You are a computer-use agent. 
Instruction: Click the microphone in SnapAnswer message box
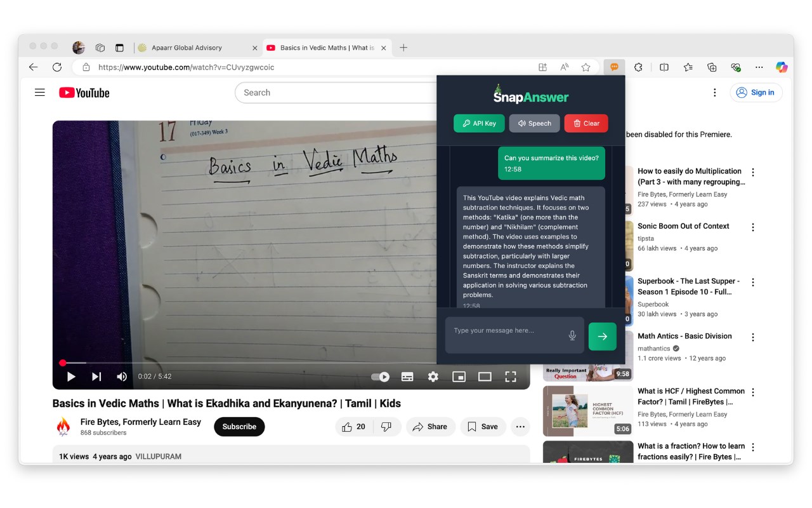pyautogui.click(x=572, y=335)
